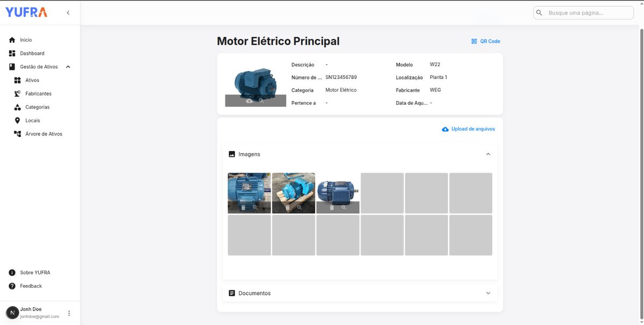Click the Gestão de Ativos book icon
Image resolution: width=644 pixels, height=325 pixels.
12,67
